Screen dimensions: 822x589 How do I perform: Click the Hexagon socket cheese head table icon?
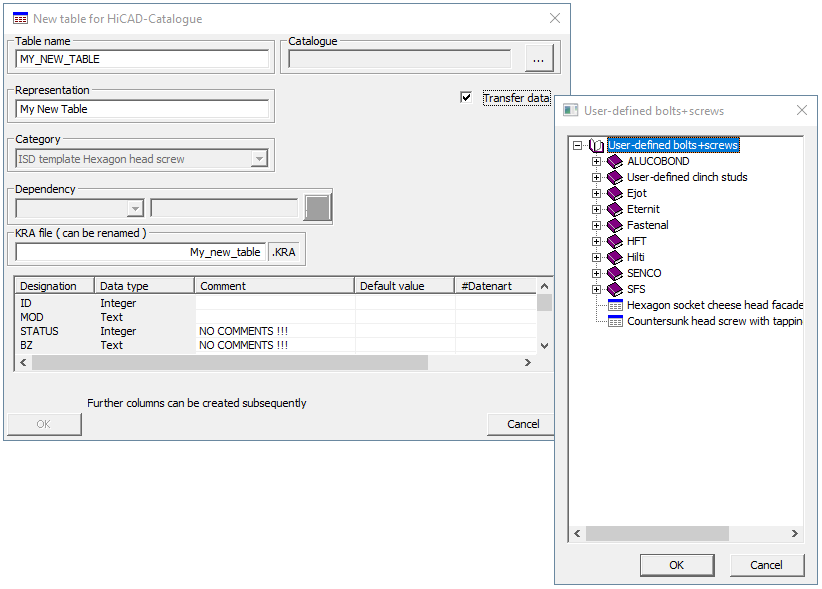point(615,306)
